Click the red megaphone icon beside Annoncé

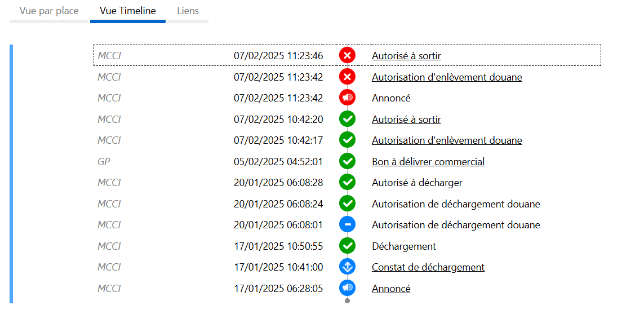pyautogui.click(x=347, y=98)
